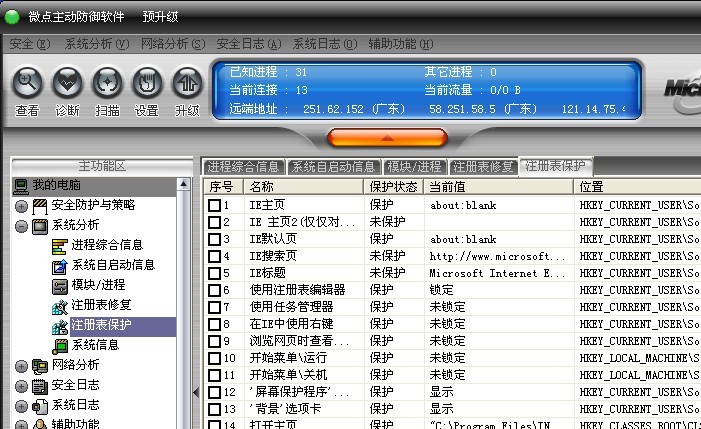
Task: Tick the checkbox for 在IE中使用右键
Action: click(x=215, y=324)
